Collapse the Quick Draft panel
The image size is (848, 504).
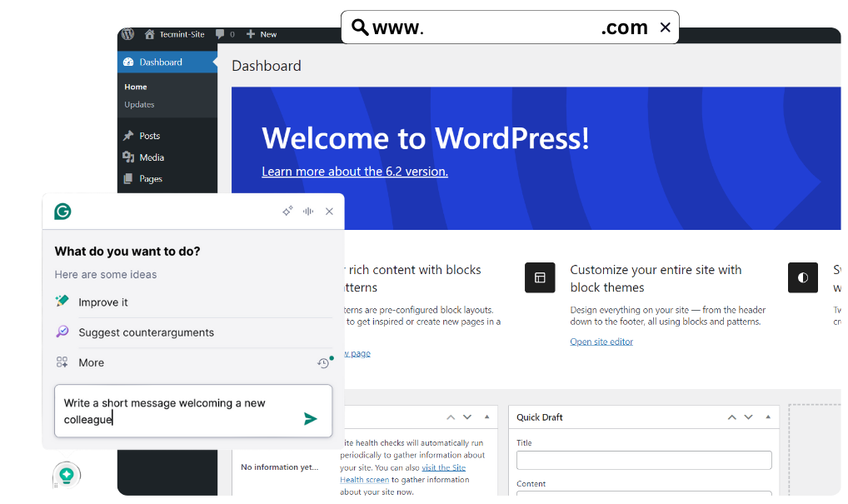[768, 417]
